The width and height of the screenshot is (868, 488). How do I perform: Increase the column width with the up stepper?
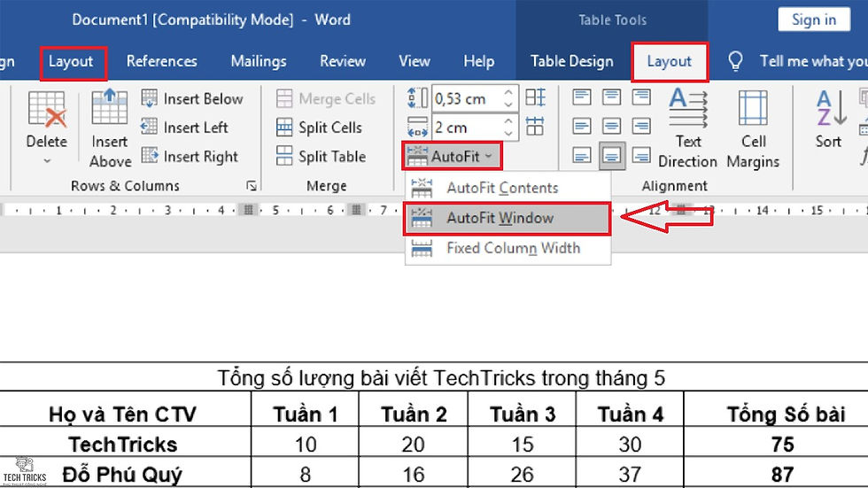point(508,121)
